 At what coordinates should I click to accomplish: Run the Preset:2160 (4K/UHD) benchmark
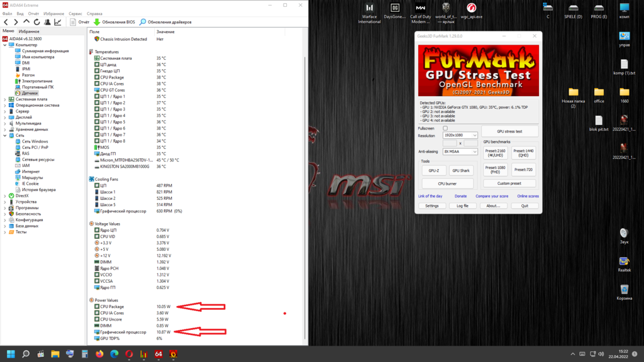point(495,153)
